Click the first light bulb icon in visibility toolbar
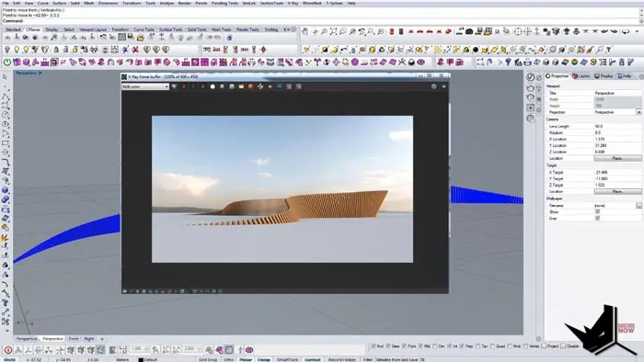Screen dimensions: 644x362 tap(7, 50)
